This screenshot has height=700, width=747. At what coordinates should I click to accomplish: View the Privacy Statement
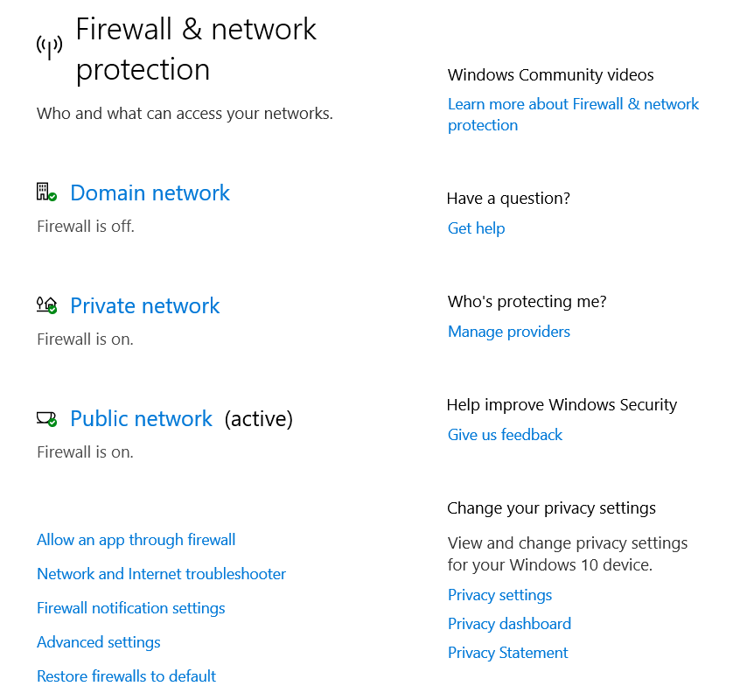508,654
